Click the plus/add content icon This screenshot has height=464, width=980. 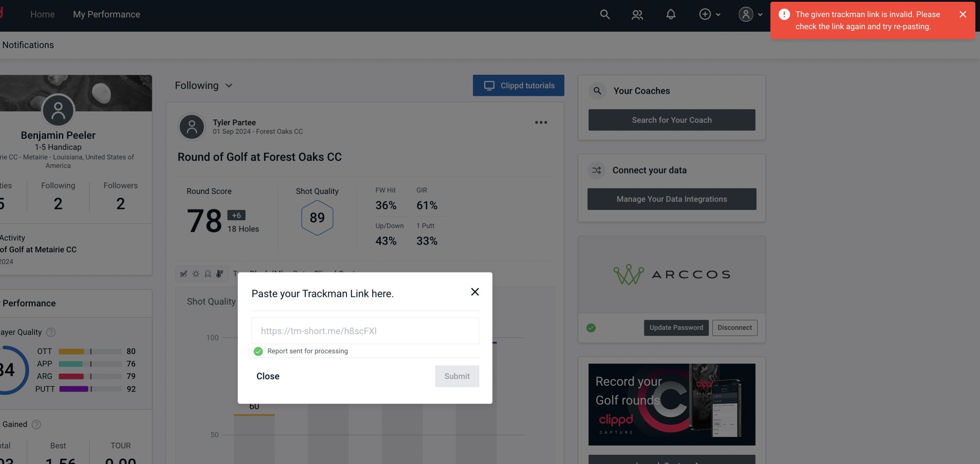pos(705,14)
